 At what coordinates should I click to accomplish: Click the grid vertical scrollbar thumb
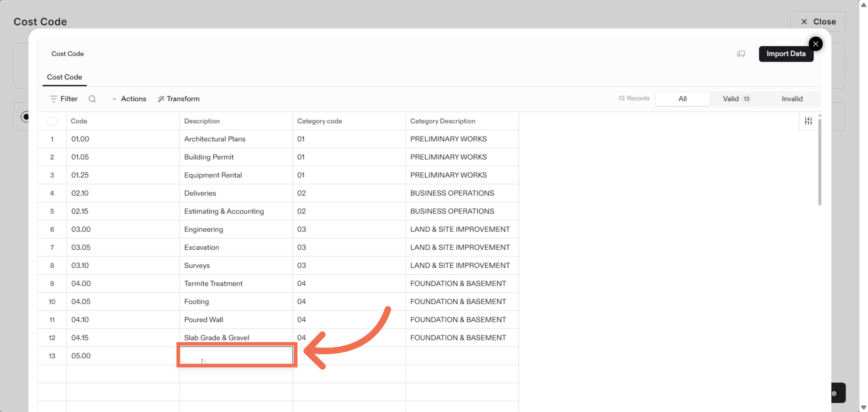tap(820, 163)
